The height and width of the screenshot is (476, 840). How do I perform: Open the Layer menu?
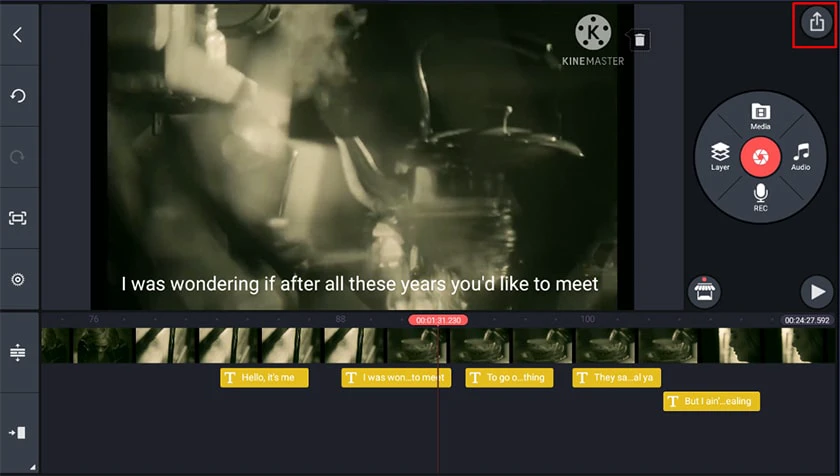click(x=720, y=156)
